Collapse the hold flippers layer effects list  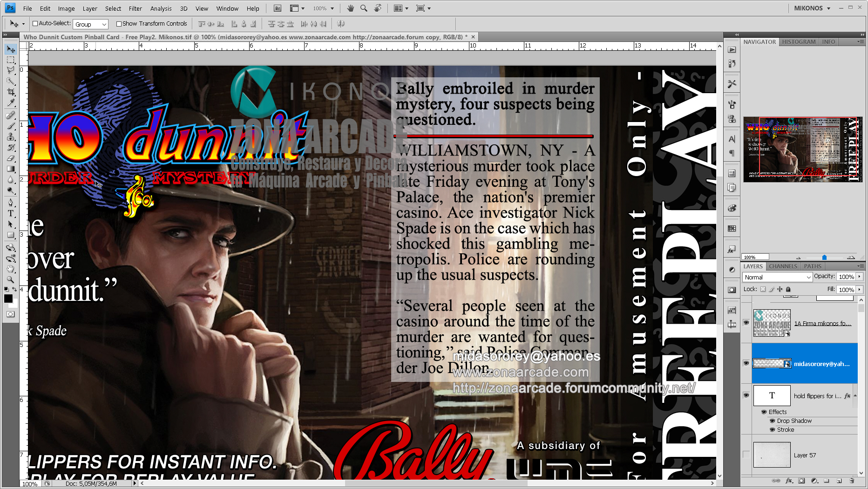point(855,396)
